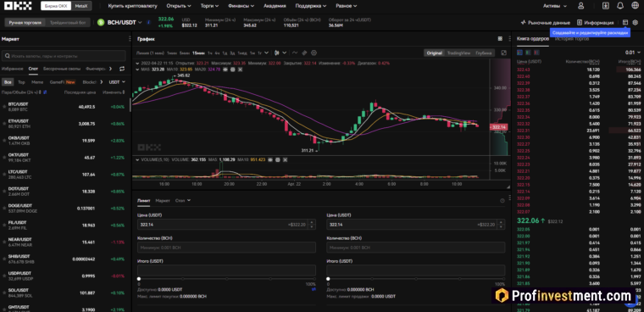Open the Market panel options menu
The height and width of the screenshot is (312, 644).
point(130,39)
